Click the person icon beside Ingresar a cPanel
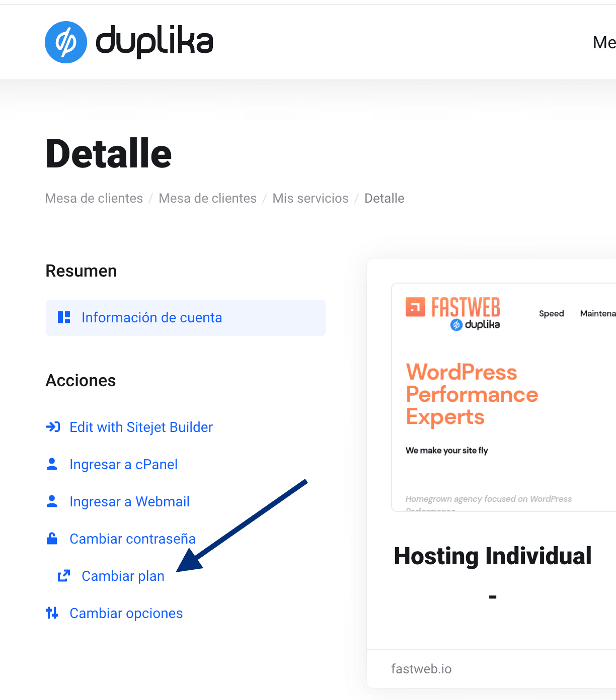Image resolution: width=616 pixels, height=700 pixels. click(52, 464)
